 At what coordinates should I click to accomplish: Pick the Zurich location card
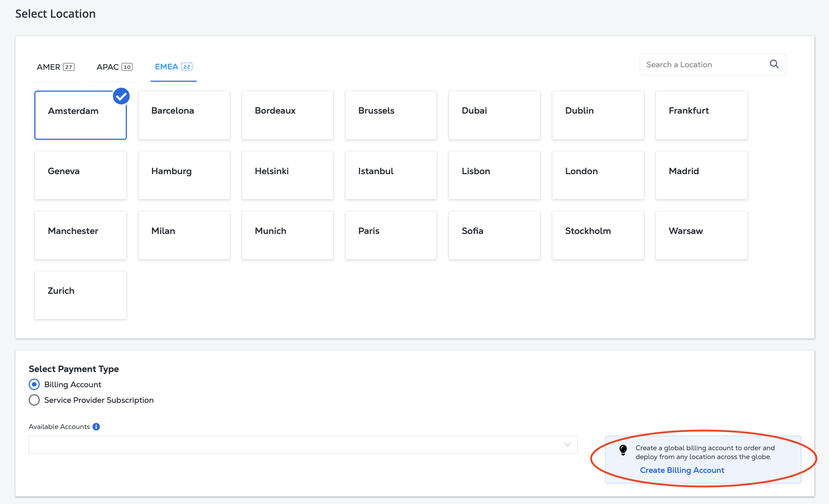click(80, 295)
